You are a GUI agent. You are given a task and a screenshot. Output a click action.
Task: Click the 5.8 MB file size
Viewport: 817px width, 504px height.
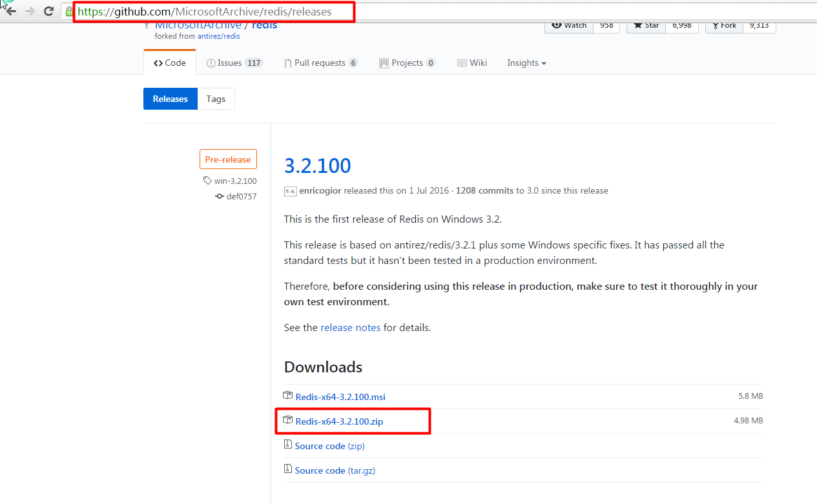tap(750, 396)
